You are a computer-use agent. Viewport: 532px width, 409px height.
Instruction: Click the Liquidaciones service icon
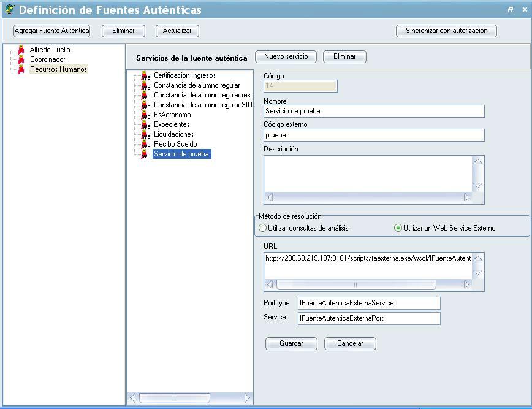[x=145, y=135]
